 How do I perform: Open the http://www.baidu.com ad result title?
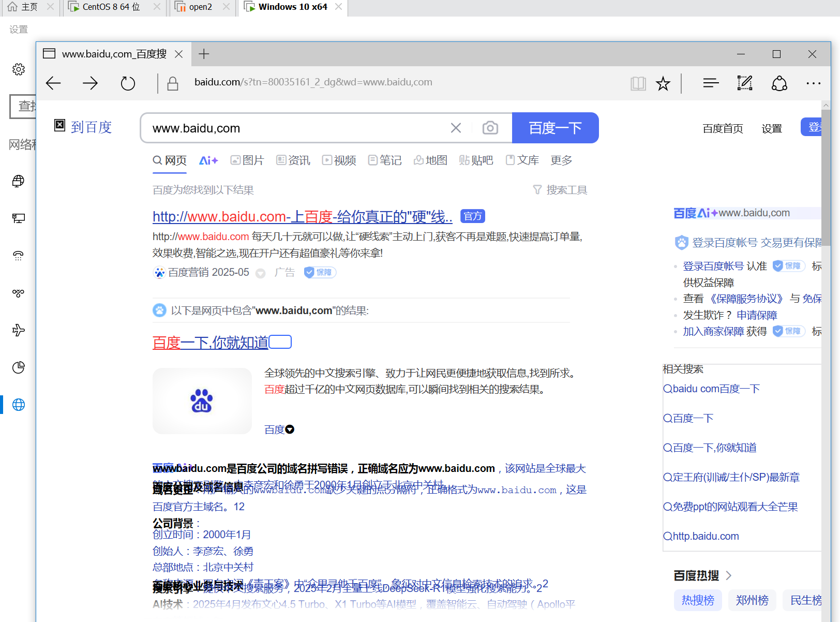click(303, 216)
